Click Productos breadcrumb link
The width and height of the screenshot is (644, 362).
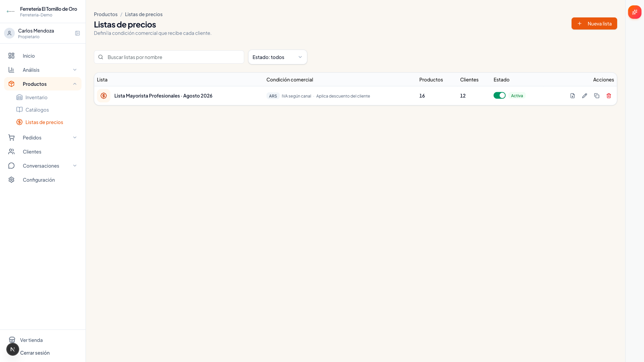(x=106, y=14)
